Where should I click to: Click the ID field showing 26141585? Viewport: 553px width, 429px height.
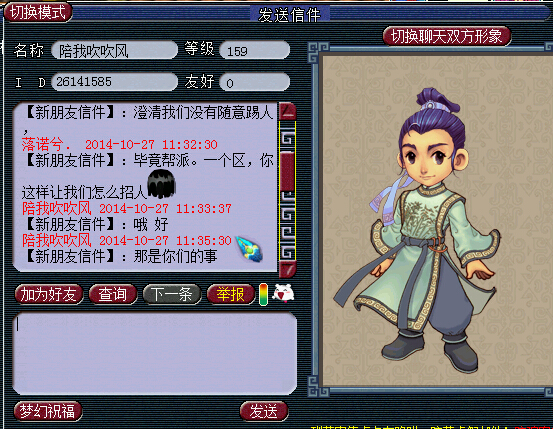(x=114, y=82)
